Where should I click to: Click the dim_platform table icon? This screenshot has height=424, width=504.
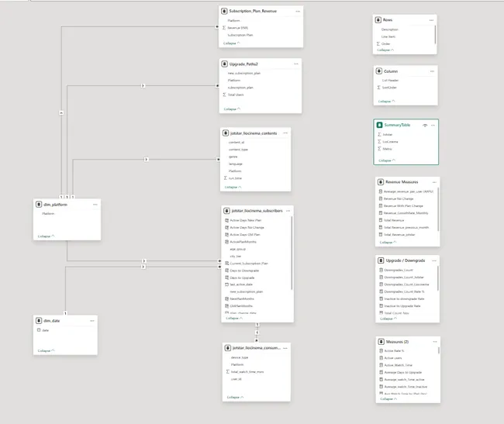[x=39, y=205]
